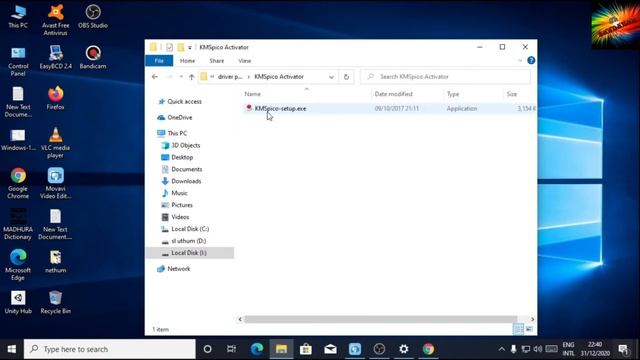Open Documents in navigation pane

pos(187,169)
